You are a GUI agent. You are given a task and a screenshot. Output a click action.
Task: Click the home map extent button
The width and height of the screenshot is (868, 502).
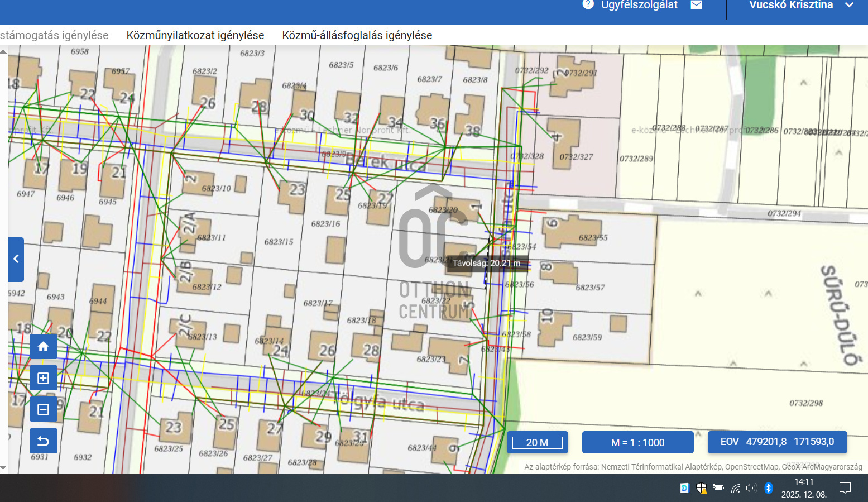click(x=43, y=347)
